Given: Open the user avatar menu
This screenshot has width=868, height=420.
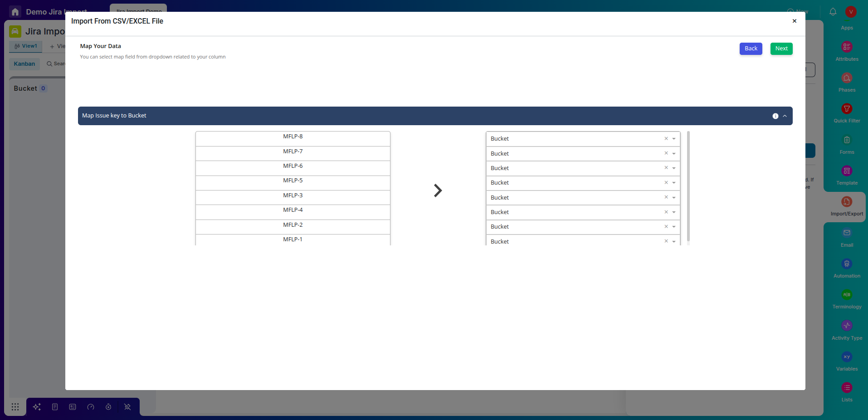Looking at the screenshot, I should (x=851, y=12).
